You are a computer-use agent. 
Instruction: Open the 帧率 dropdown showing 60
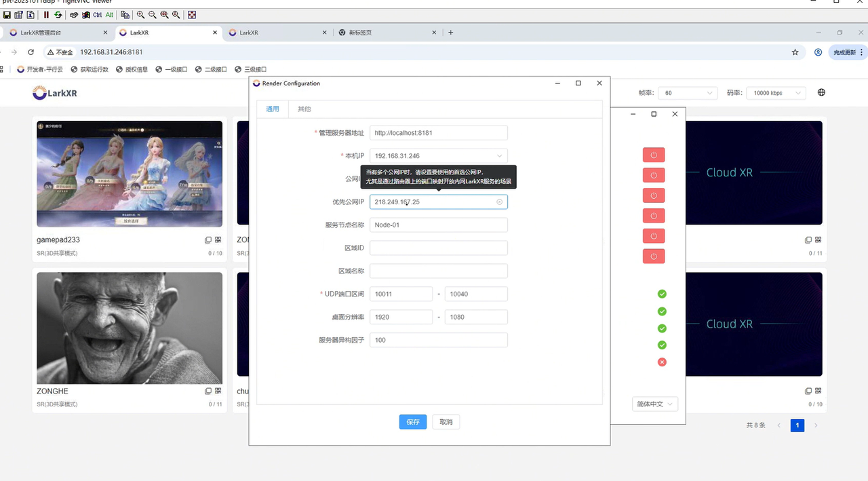[687, 93]
